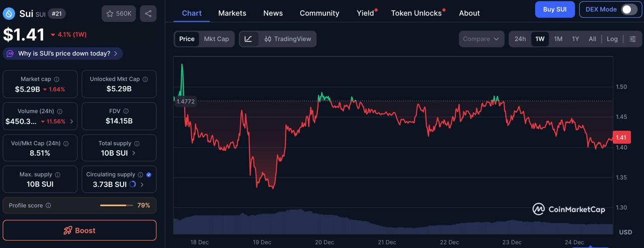Select line chart view icon
644x248 pixels.
[x=249, y=39]
